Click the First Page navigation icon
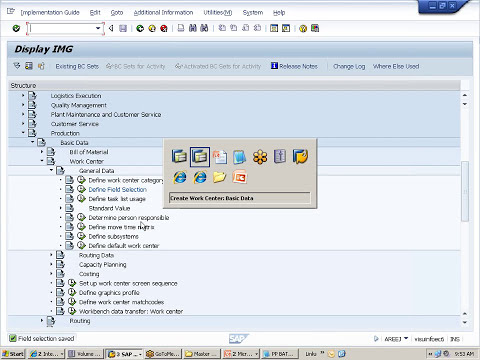Image resolution: width=480 pixels, height=360 pixels. tap(222, 28)
